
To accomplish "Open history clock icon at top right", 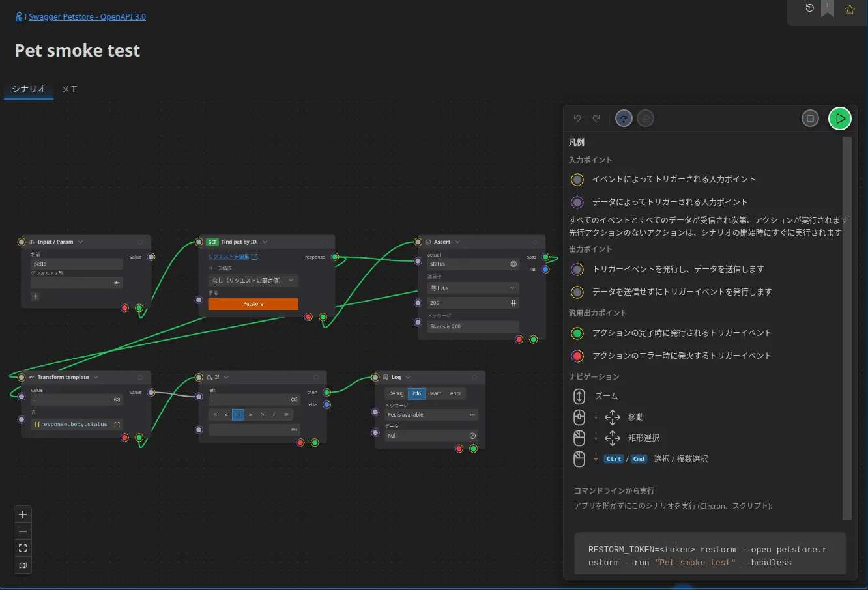I will tap(809, 8).
